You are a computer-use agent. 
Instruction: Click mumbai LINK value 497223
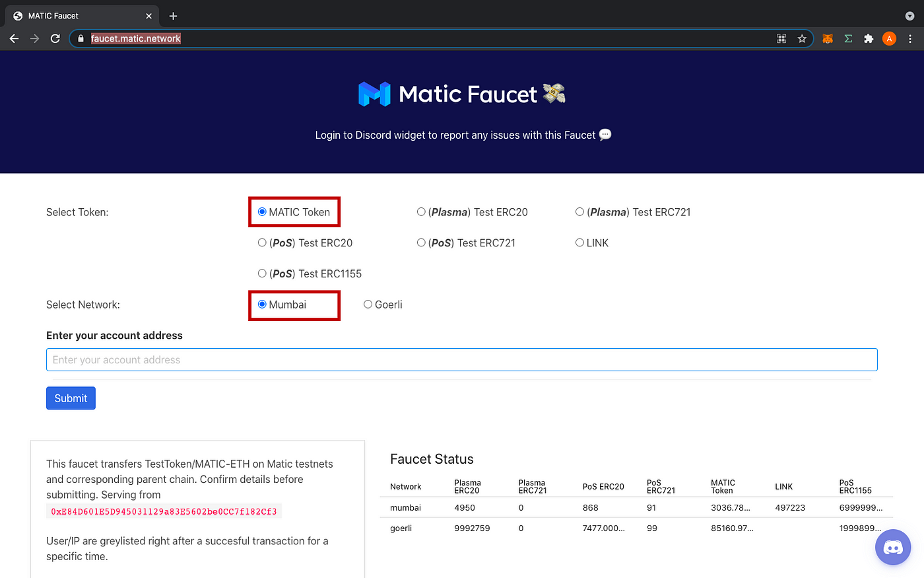[x=790, y=507]
